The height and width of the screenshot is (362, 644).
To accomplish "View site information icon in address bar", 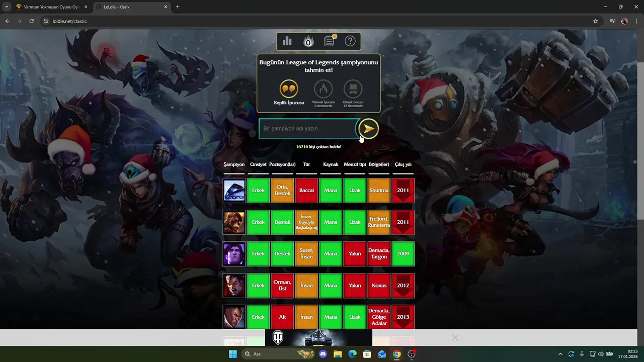I will 46,21.
